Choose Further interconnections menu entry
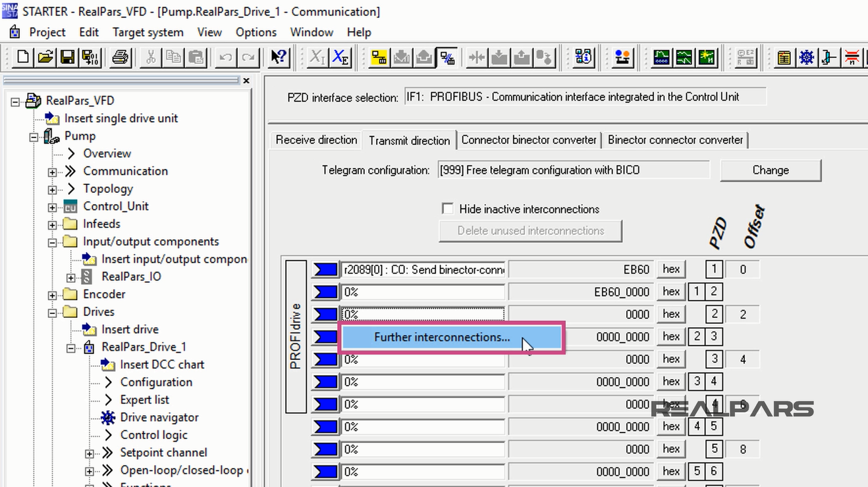The height and width of the screenshot is (487, 868). pyautogui.click(x=452, y=337)
